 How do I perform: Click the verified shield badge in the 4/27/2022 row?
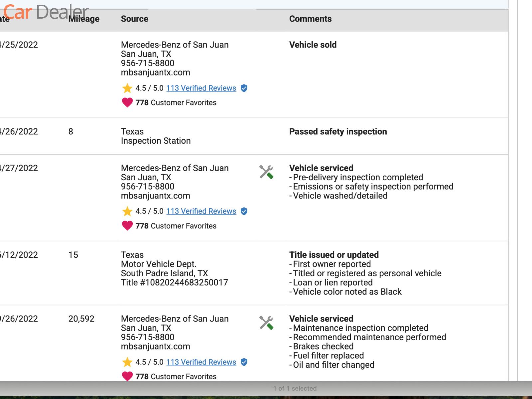click(x=244, y=211)
